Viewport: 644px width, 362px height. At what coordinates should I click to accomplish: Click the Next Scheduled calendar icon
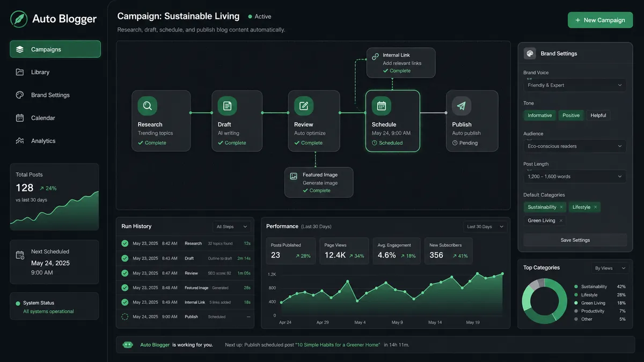tap(20, 255)
